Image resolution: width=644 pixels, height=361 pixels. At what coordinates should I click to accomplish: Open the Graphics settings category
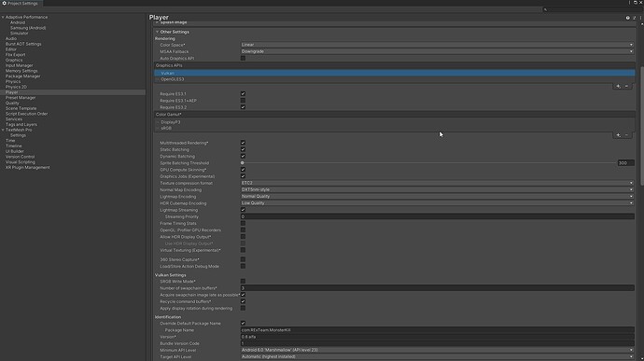tap(14, 60)
